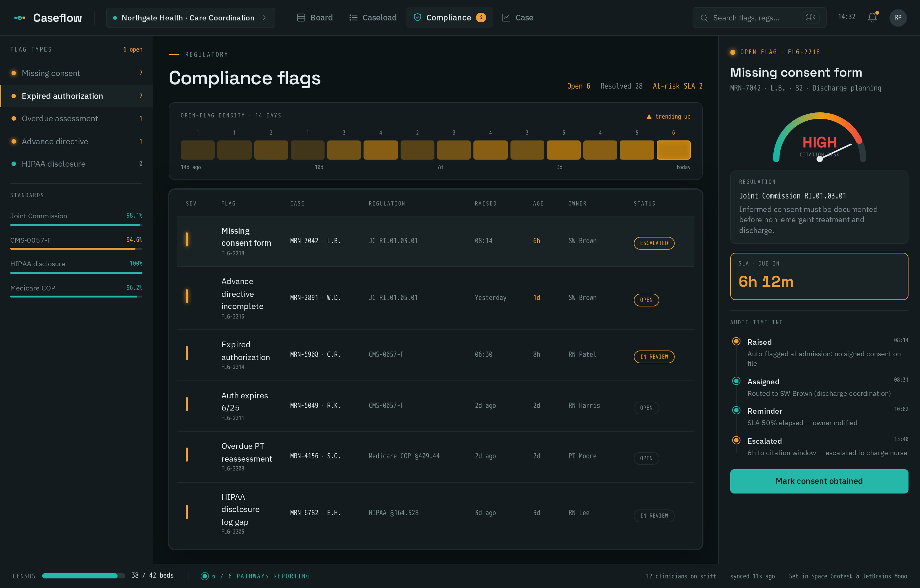Filter by Overdue assessment flag type
Viewport: 920px width, 588px height.
point(76,118)
